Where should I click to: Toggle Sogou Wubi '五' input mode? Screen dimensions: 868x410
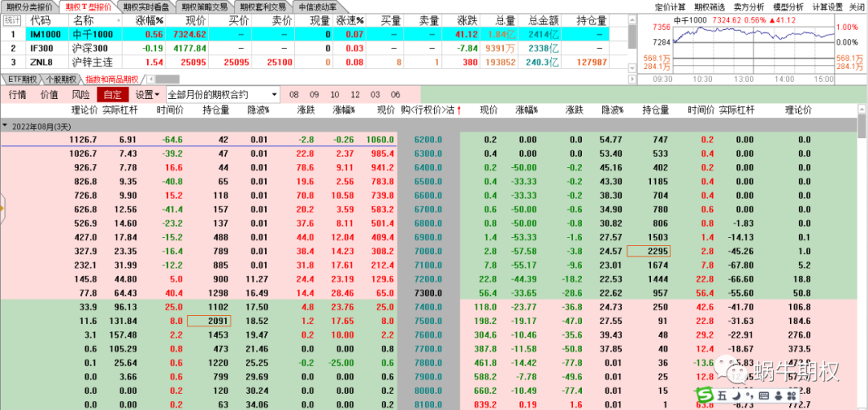(721, 396)
